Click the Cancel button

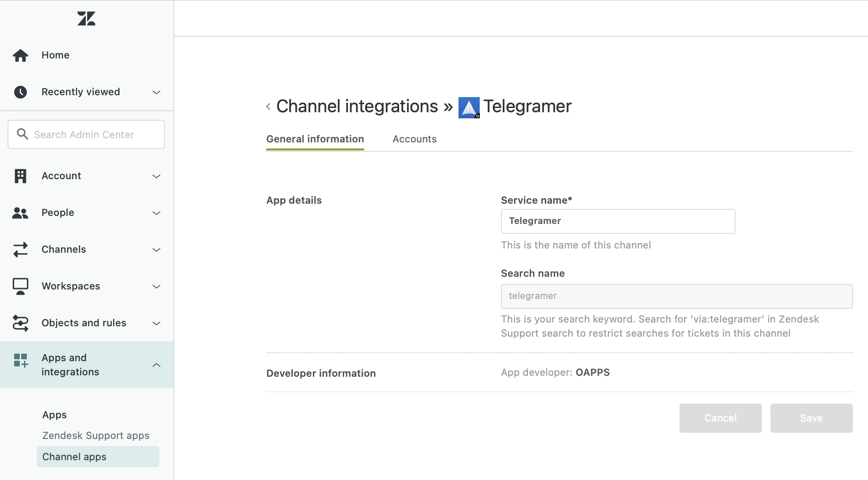[x=720, y=418]
